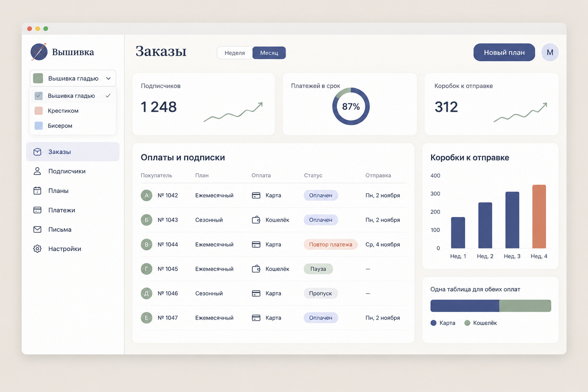Viewport: 588px width, 392px height.
Task: Click the Пропуск status badge
Action: 320,294
